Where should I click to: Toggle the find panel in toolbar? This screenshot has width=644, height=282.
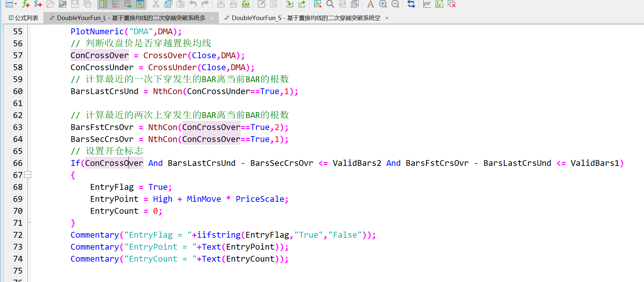pyautogui.click(x=140, y=4)
